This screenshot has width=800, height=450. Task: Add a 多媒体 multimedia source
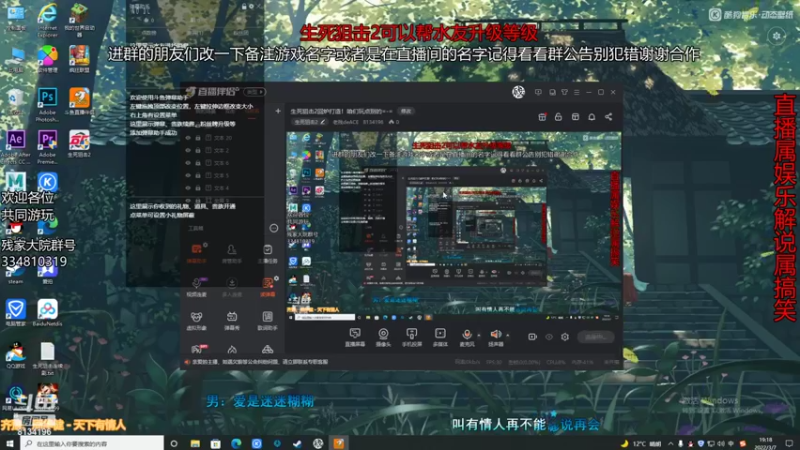click(440, 337)
